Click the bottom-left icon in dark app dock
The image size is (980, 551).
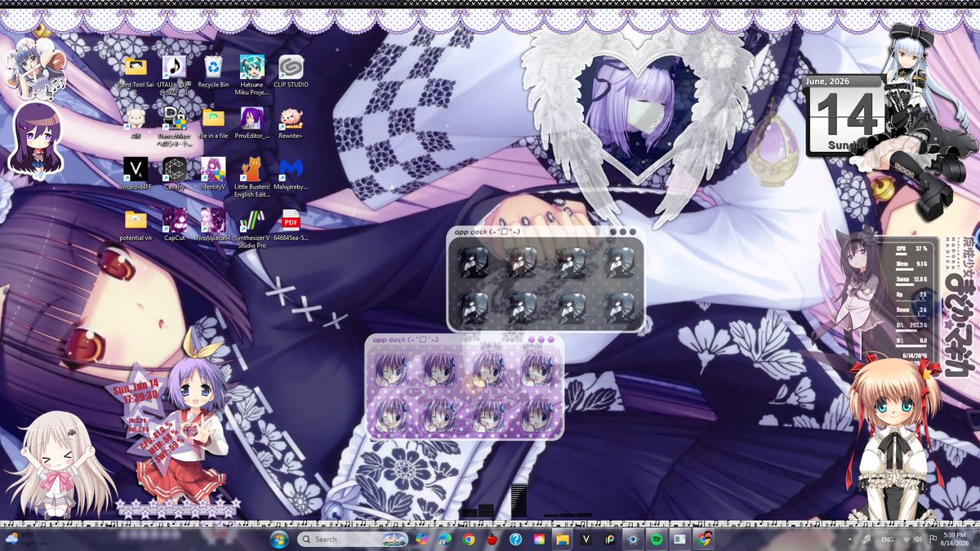pos(473,309)
